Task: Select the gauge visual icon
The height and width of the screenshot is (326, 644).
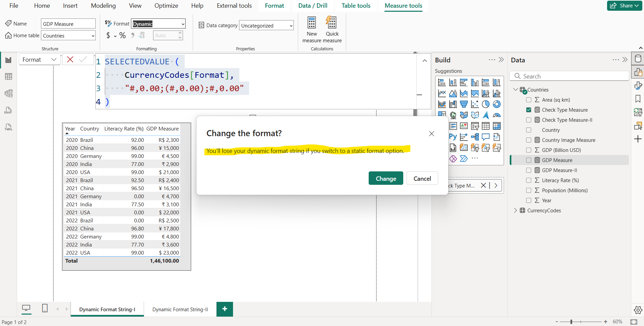Action: click(x=497, y=115)
